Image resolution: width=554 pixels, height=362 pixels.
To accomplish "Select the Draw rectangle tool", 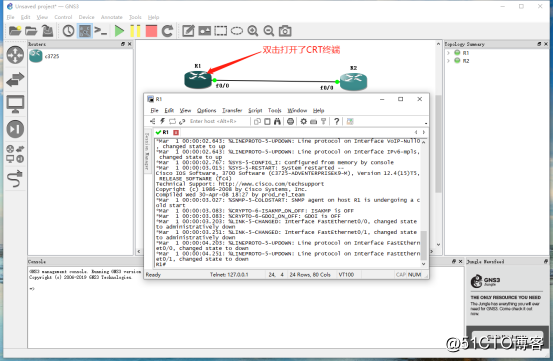I will [x=221, y=31].
